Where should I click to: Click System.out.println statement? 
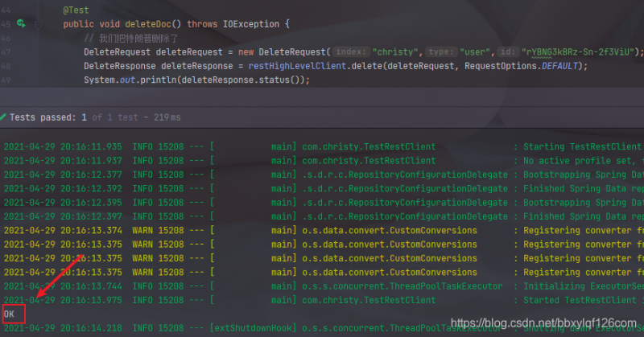coord(196,80)
